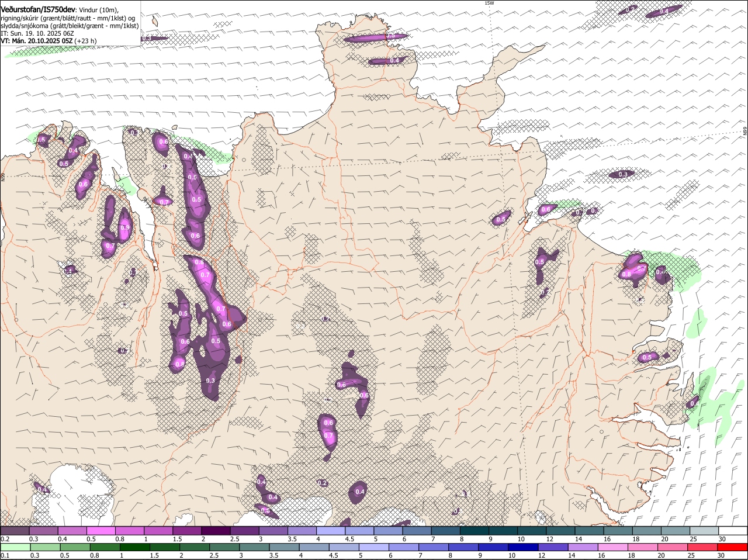Click top legend row label 9
The width and height of the screenshot is (748, 560).
(490, 539)
